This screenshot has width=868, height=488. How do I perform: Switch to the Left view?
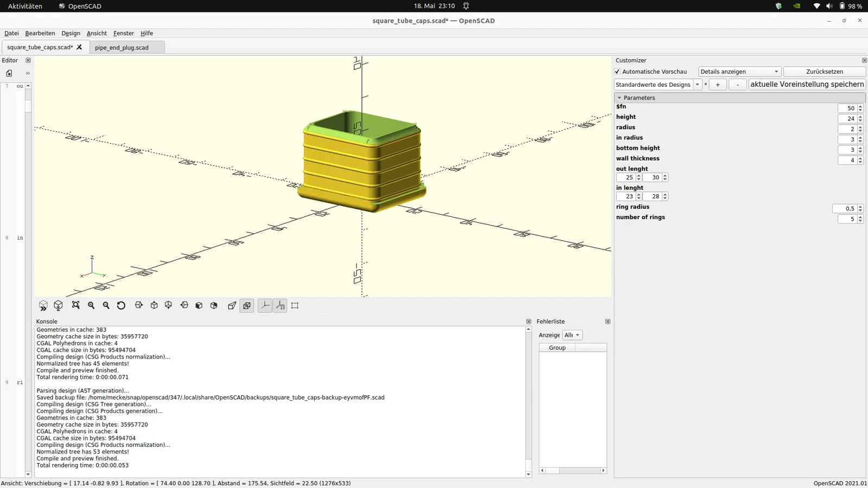[x=184, y=306]
